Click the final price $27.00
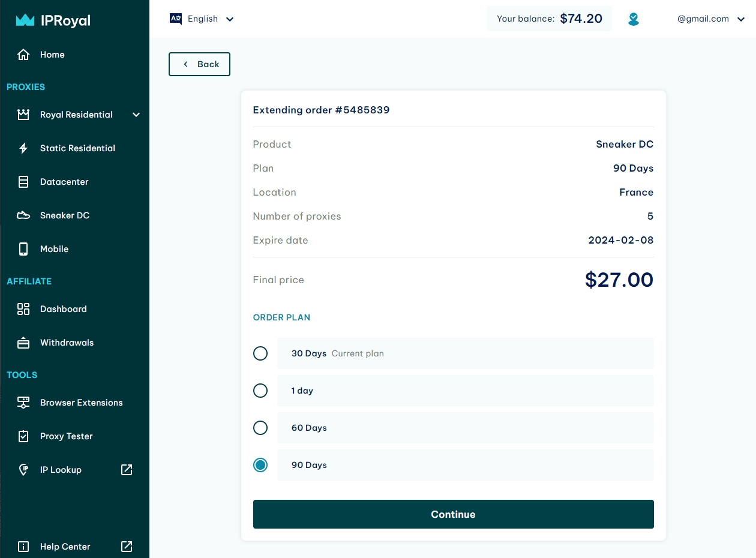Viewport: 756px width, 558px height. tap(619, 280)
